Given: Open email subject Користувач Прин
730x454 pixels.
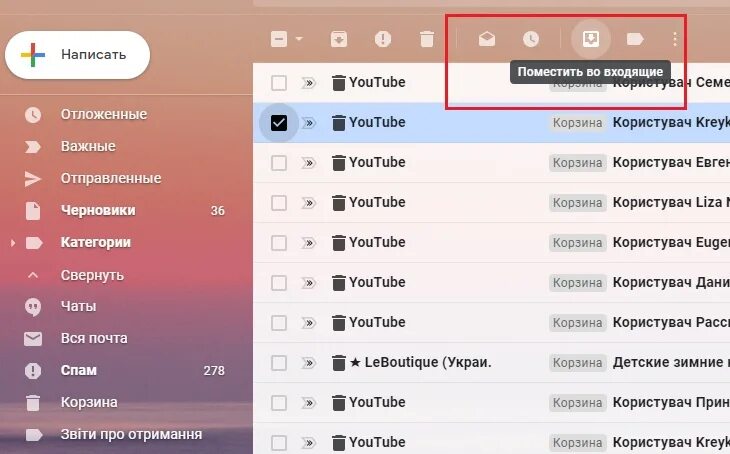Looking at the screenshot, I should (671, 402).
